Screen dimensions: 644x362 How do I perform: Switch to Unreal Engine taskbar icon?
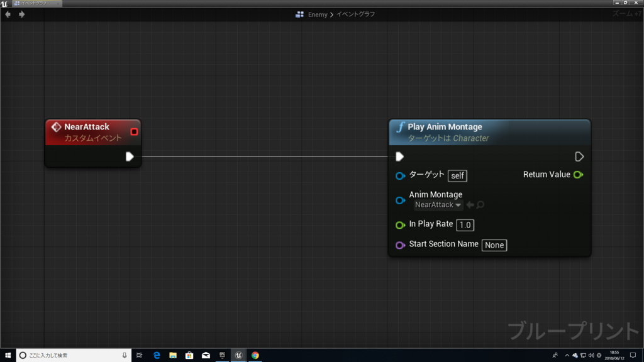click(x=238, y=356)
